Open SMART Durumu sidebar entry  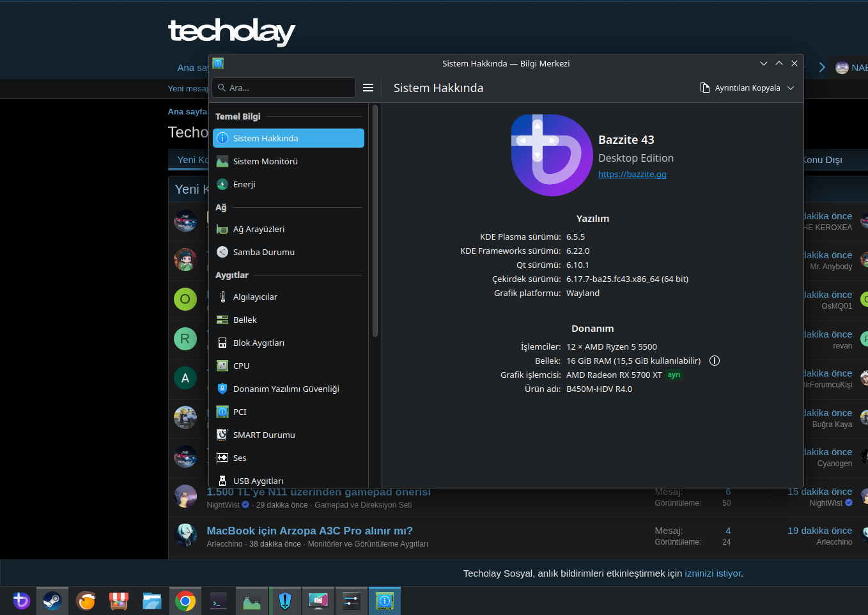click(289, 435)
